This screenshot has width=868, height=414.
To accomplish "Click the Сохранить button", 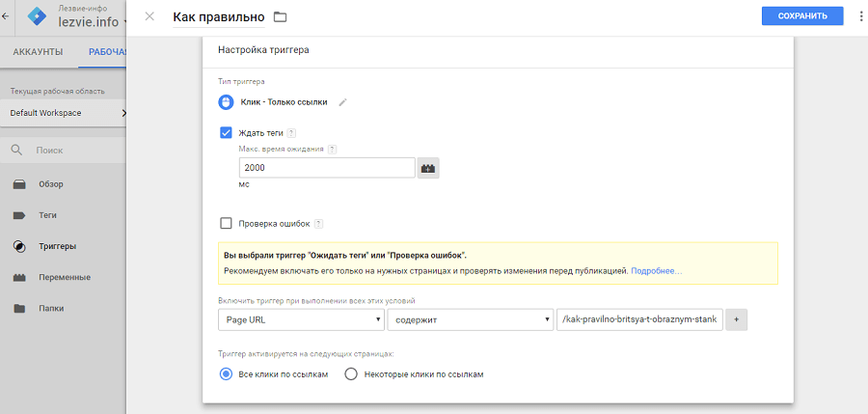I will point(801,16).
